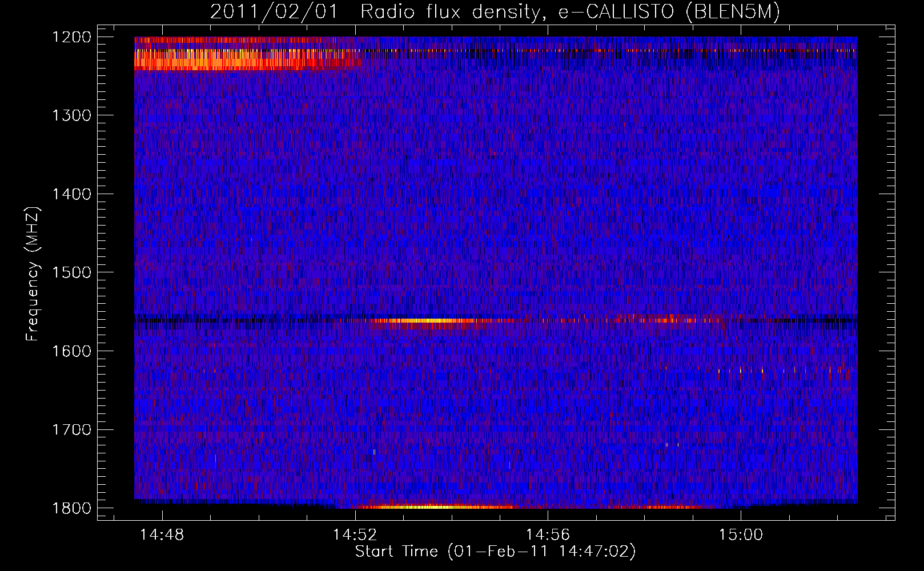
Task: Click the 14:56 time tick label
Action: click(548, 535)
